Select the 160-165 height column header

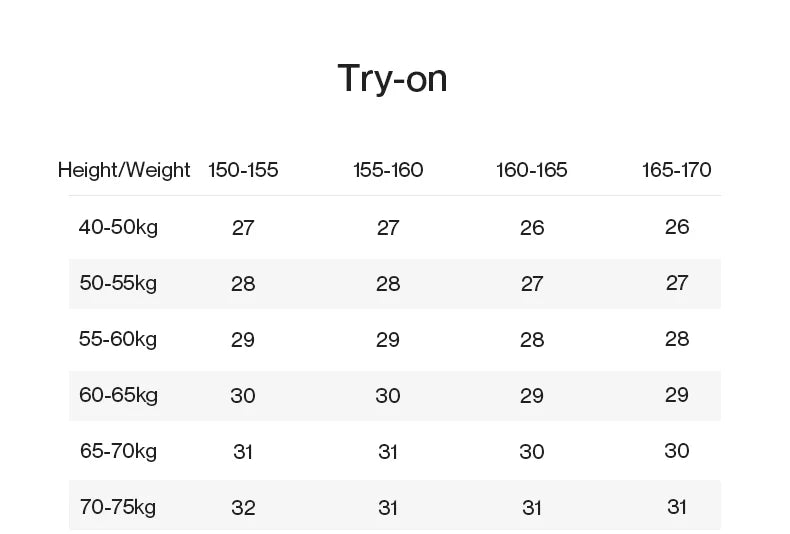(x=532, y=170)
